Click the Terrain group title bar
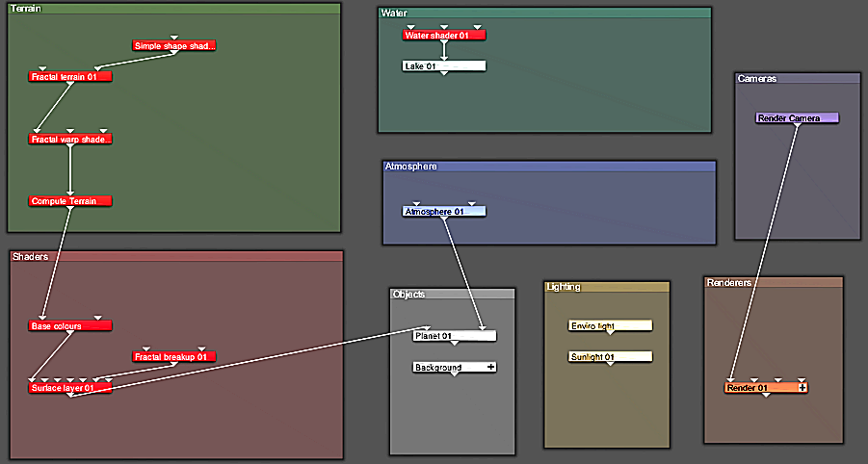This screenshot has width=868, height=464. [173, 9]
